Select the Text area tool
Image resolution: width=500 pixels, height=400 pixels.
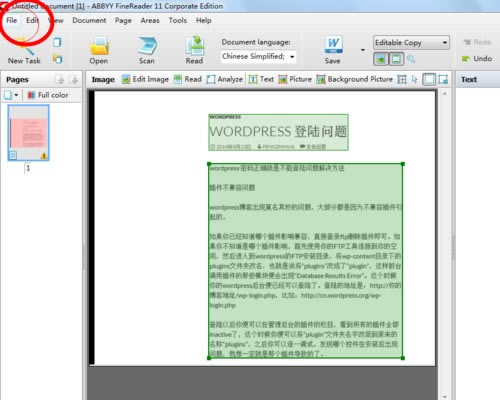point(261,79)
